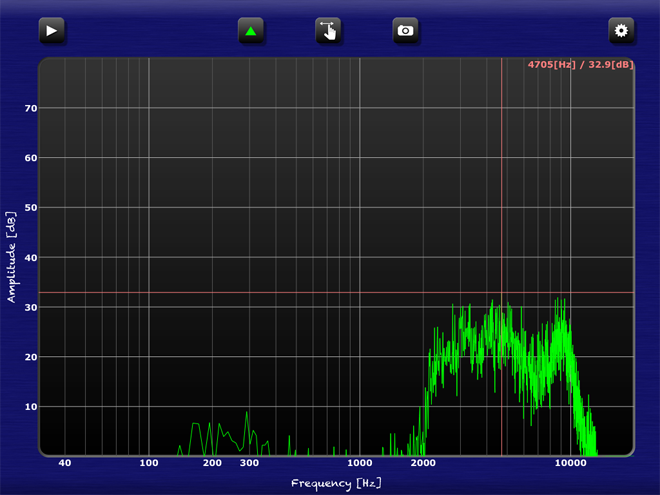Click the red crosshair cursor intersection
Screen dimensions: 660x495
pyautogui.click(x=501, y=293)
